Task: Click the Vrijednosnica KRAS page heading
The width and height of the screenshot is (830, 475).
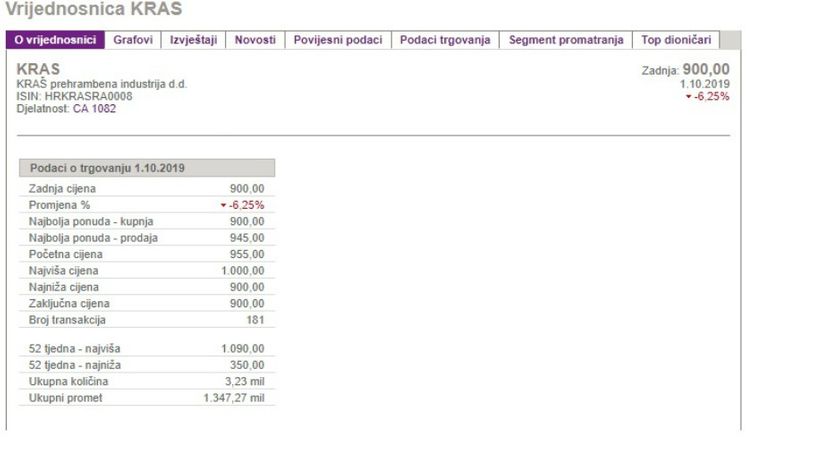Action: [94, 8]
